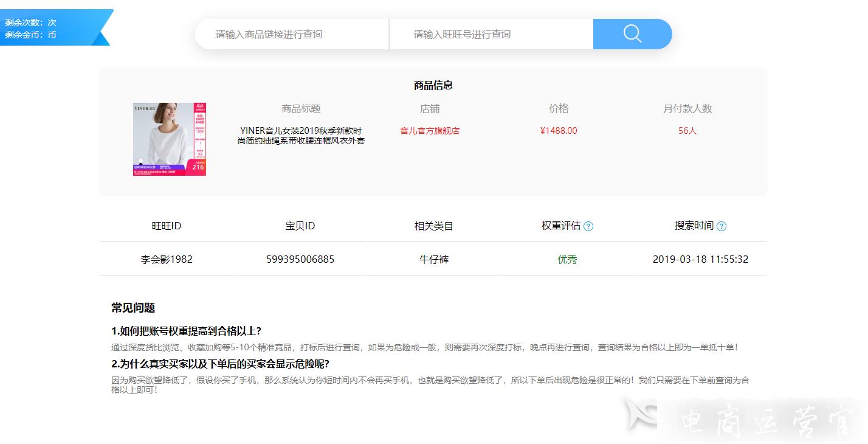Focus the 商品链接 query input field
This screenshot has height=444, width=868.
point(292,34)
